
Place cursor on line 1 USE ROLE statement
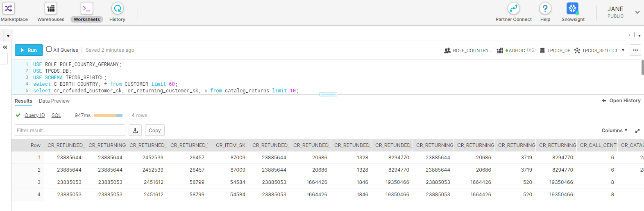click(77, 64)
